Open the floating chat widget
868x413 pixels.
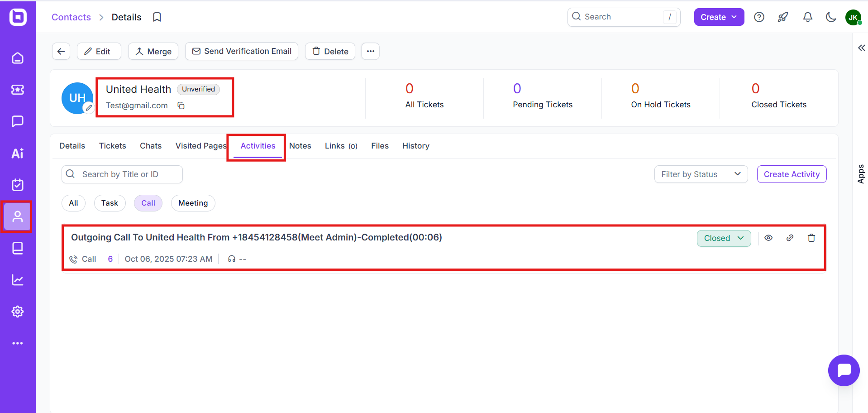(x=844, y=370)
